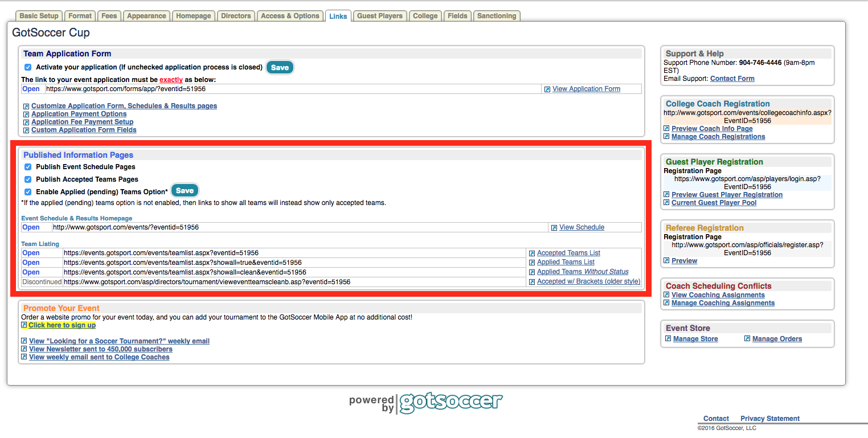Open Manage Coaching Assignments link

(723, 303)
